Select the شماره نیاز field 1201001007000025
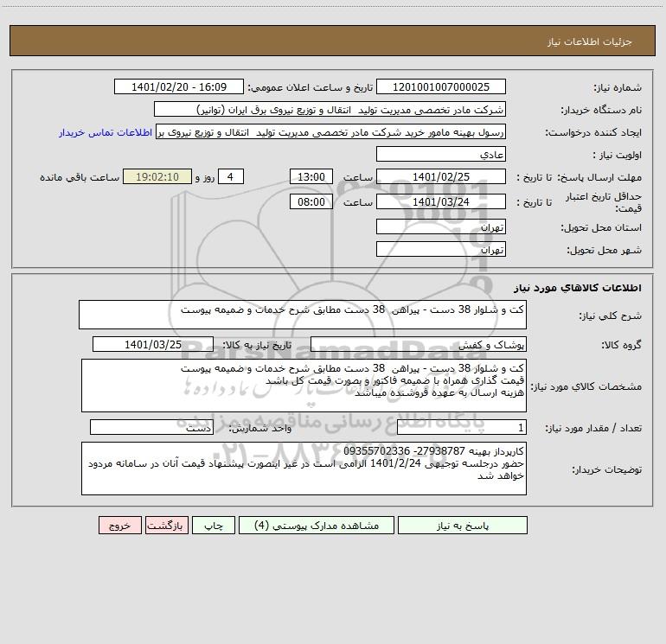 click(441, 86)
